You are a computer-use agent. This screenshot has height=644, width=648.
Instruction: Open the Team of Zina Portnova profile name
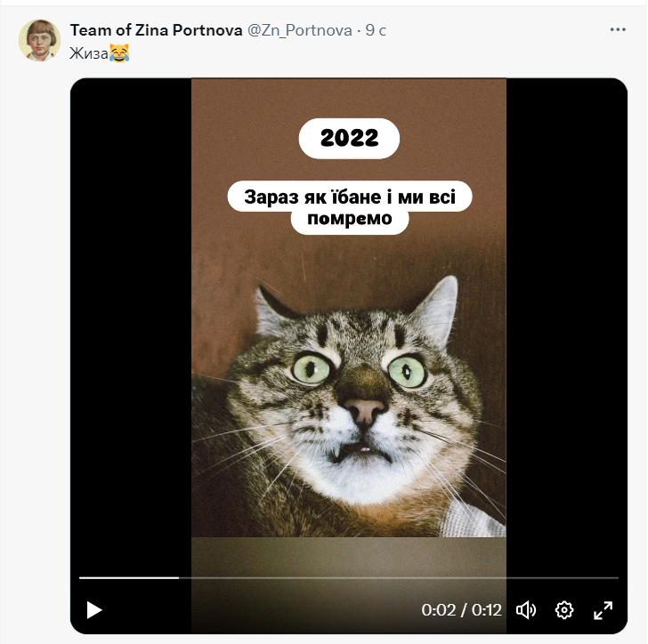[157, 30]
